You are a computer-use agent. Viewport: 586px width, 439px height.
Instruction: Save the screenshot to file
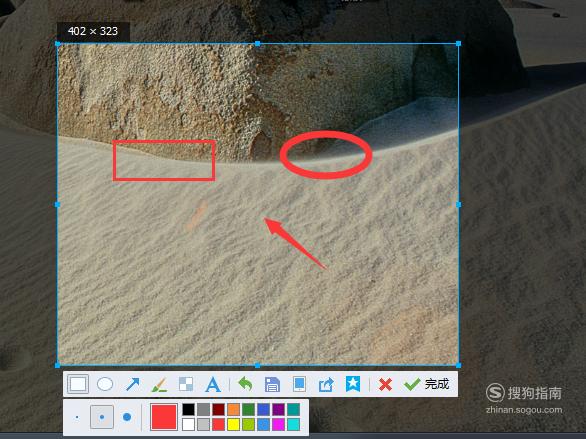(272, 384)
